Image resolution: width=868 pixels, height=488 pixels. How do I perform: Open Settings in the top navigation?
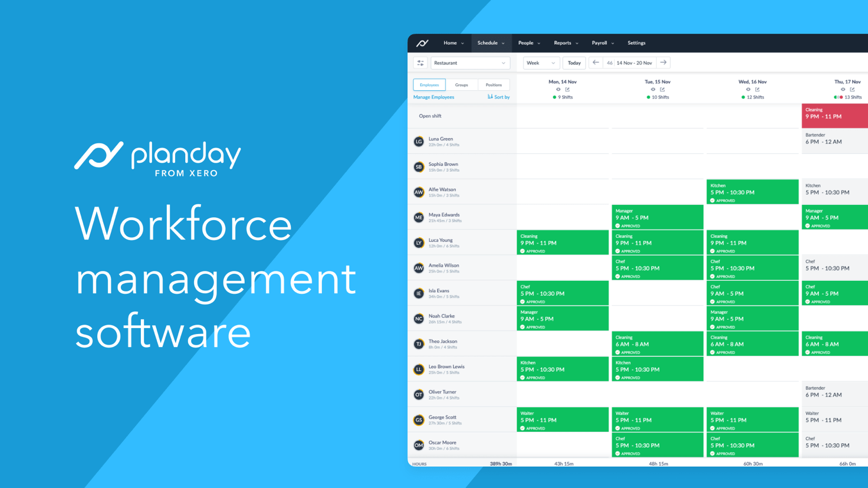click(636, 43)
